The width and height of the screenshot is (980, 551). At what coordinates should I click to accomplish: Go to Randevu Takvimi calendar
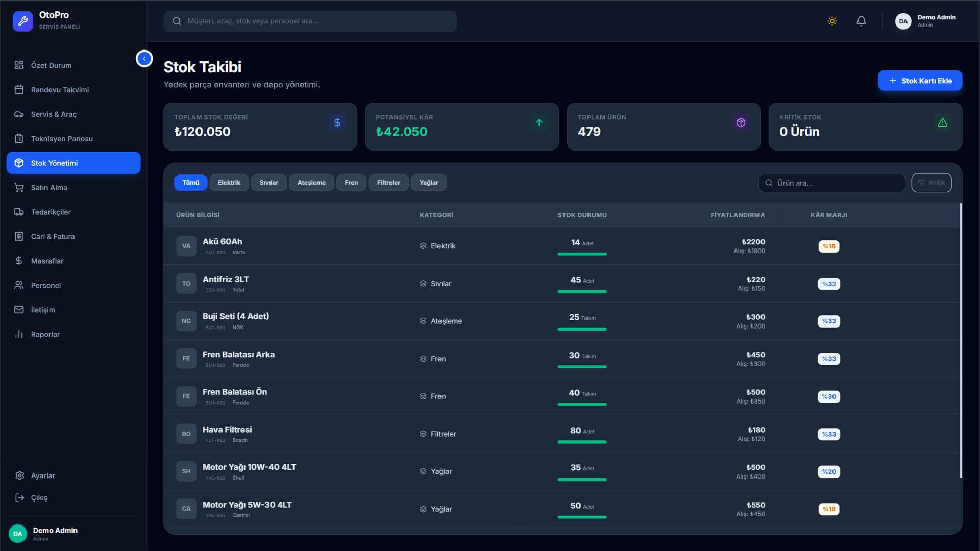[60, 90]
